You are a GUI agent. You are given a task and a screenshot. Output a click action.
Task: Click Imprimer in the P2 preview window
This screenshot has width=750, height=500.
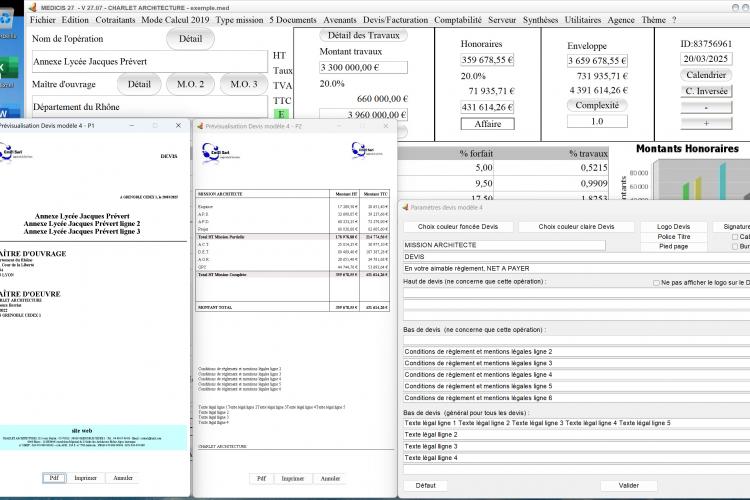[293, 478]
